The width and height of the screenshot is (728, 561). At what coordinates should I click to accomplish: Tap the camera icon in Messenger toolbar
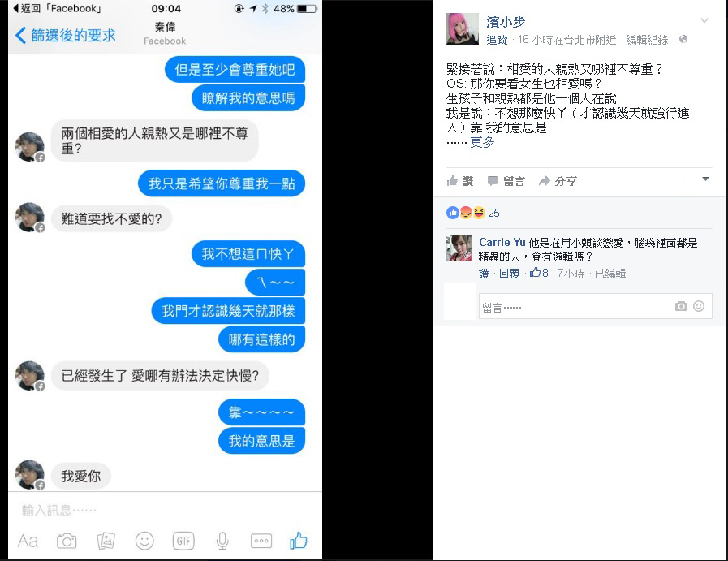[x=67, y=541]
